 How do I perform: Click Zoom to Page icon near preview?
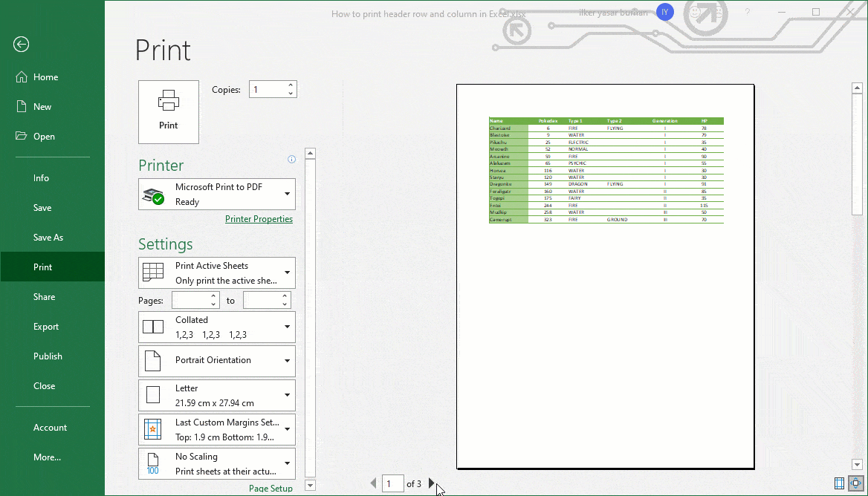click(855, 483)
